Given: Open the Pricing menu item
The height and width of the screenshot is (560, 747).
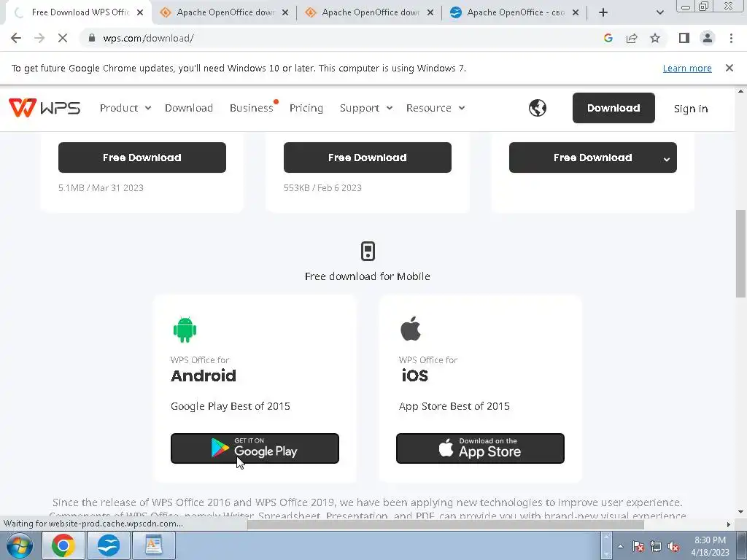Looking at the screenshot, I should point(306,108).
